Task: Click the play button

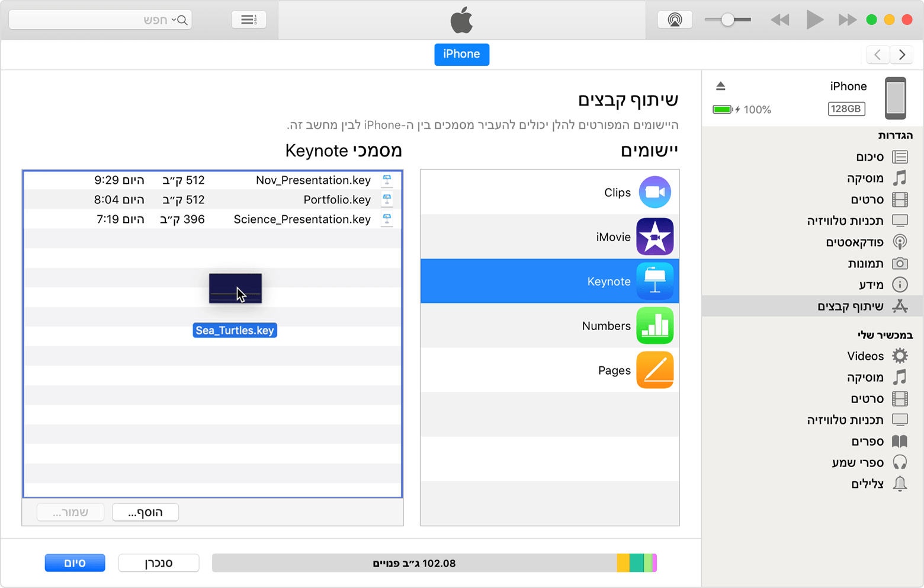Action: tap(814, 20)
